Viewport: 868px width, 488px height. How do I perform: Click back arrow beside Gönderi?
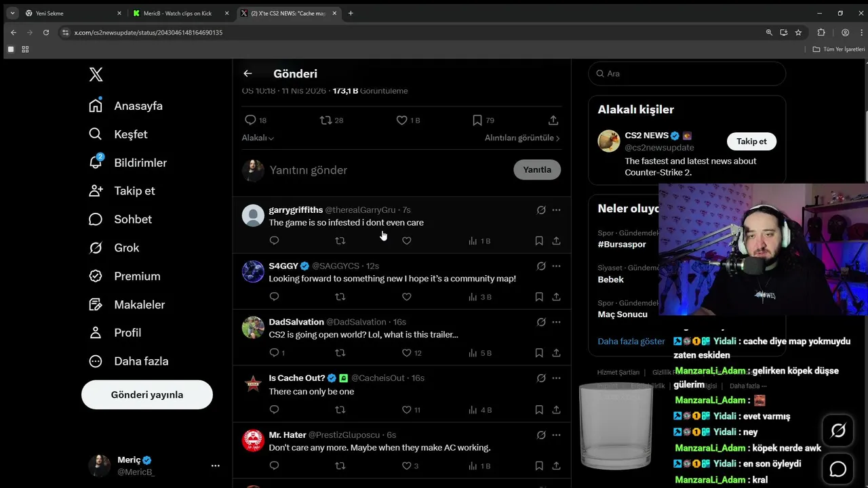tap(248, 73)
